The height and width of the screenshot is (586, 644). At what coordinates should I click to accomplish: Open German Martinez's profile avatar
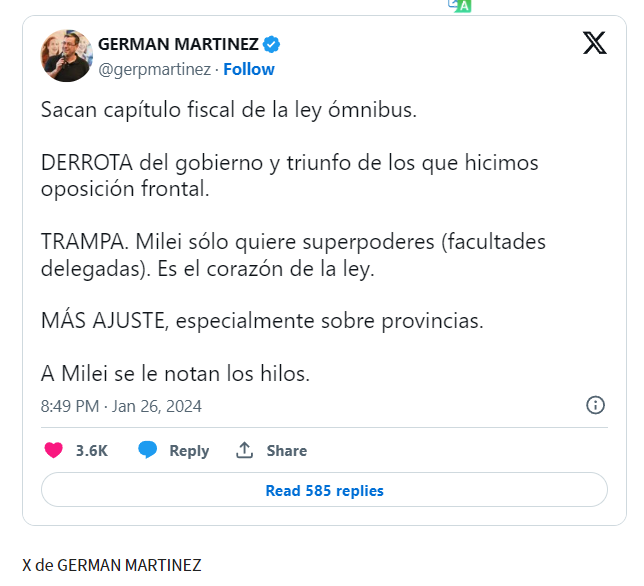[x=66, y=56]
